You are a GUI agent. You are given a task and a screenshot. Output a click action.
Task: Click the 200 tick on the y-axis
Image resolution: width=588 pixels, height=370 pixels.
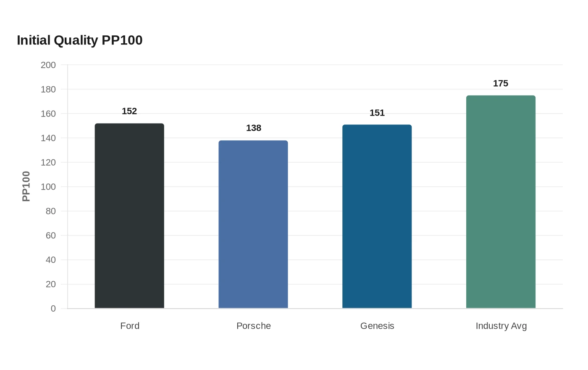click(x=48, y=65)
